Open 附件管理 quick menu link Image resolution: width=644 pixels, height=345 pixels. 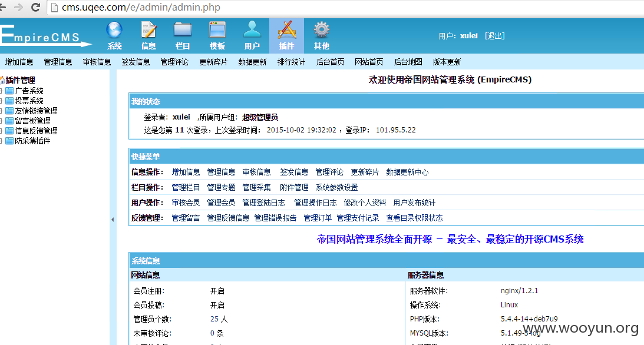tap(294, 187)
